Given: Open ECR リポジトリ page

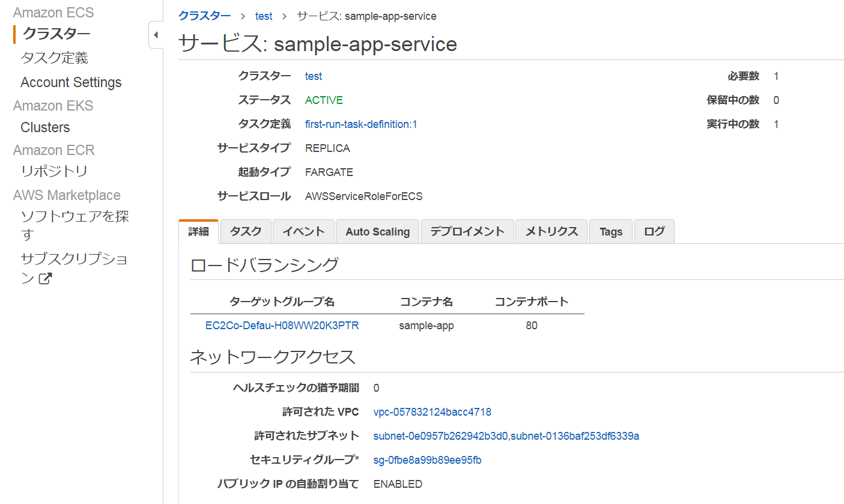Looking at the screenshot, I should tap(54, 171).
